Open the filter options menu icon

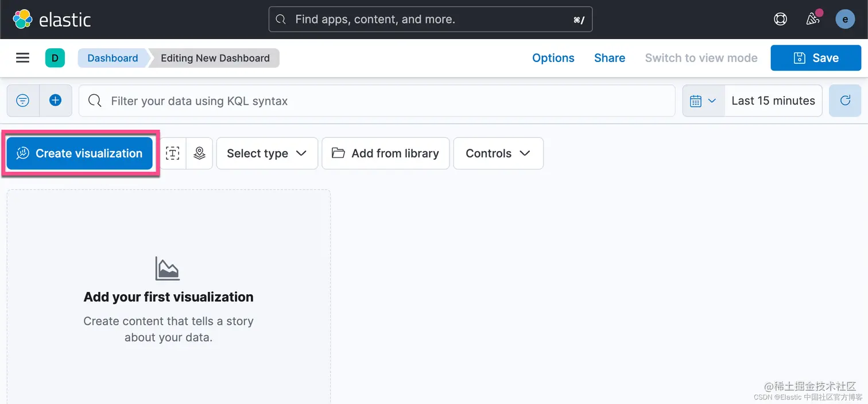pos(23,101)
